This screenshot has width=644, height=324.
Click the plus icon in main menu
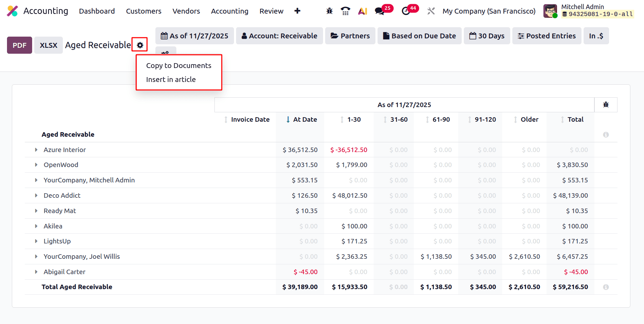click(297, 11)
